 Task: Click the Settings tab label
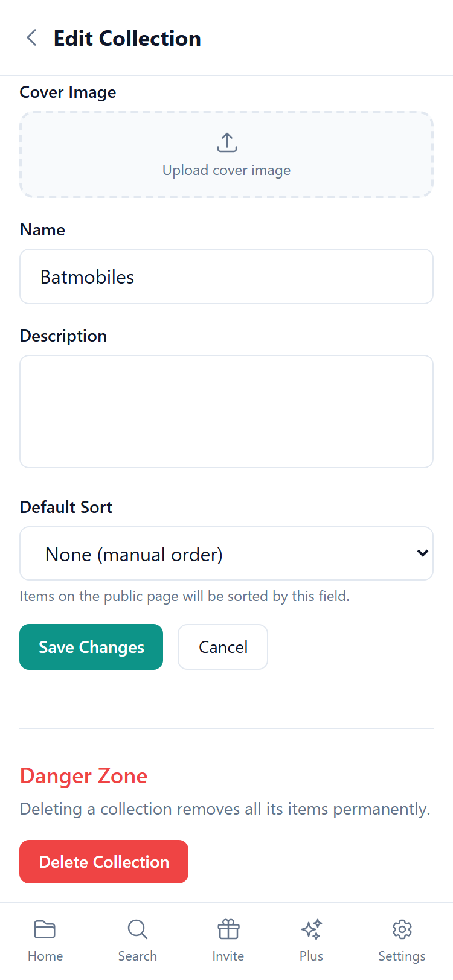point(402,956)
